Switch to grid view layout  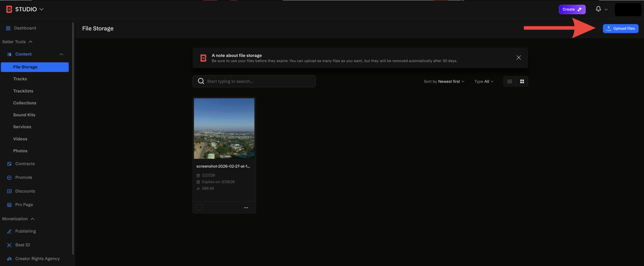tap(522, 81)
